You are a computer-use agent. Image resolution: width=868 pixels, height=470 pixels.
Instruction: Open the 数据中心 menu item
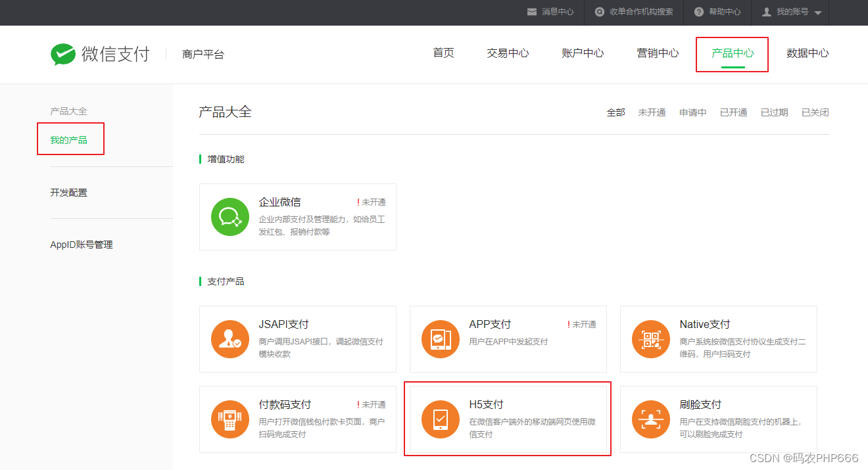tap(808, 53)
